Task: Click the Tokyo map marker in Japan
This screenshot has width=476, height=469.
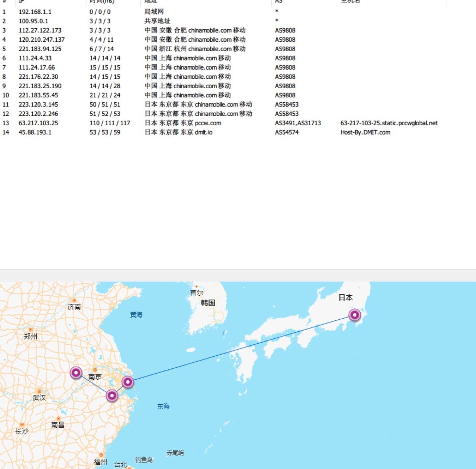Action: 355,315
